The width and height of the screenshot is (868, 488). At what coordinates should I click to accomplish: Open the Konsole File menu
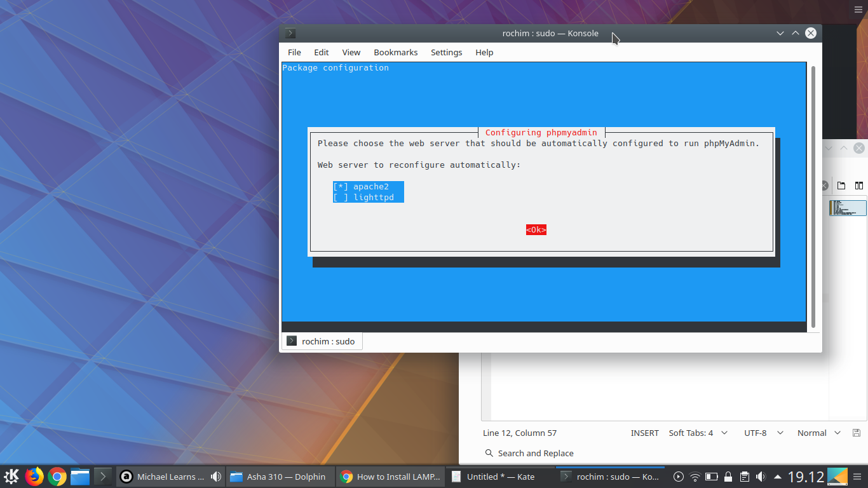point(294,52)
